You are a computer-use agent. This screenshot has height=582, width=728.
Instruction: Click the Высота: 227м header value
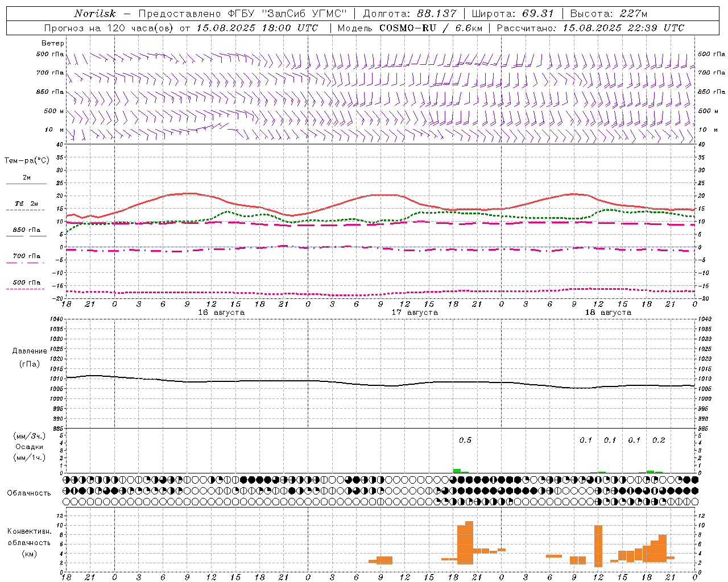click(609, 14)
